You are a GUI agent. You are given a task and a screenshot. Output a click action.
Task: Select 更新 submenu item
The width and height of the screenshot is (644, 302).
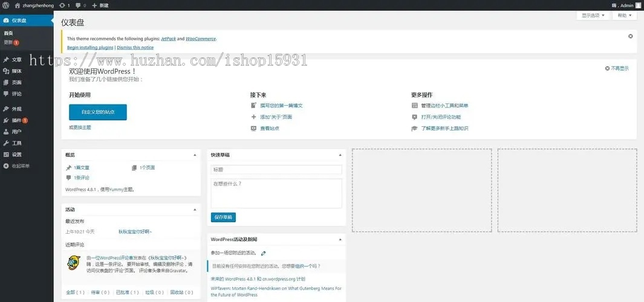pos(11,42)
